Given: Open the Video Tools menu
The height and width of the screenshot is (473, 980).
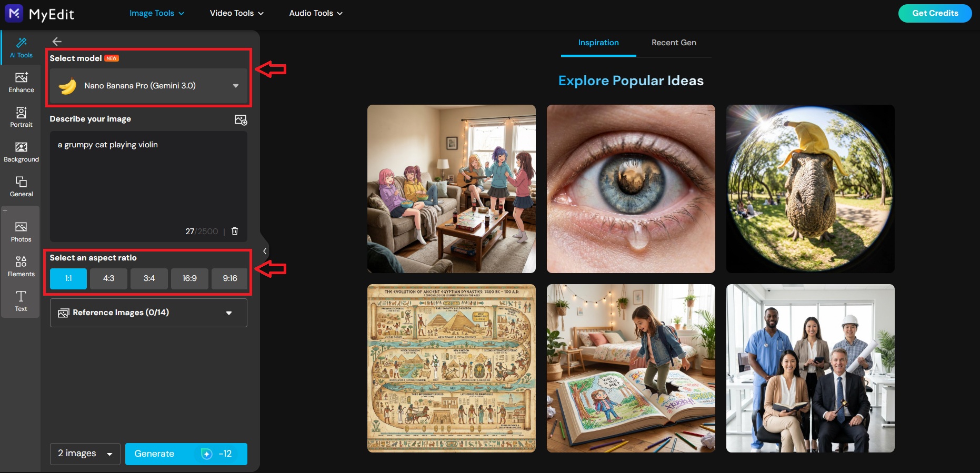Looking at the screenshot, I should click(237, 13).
